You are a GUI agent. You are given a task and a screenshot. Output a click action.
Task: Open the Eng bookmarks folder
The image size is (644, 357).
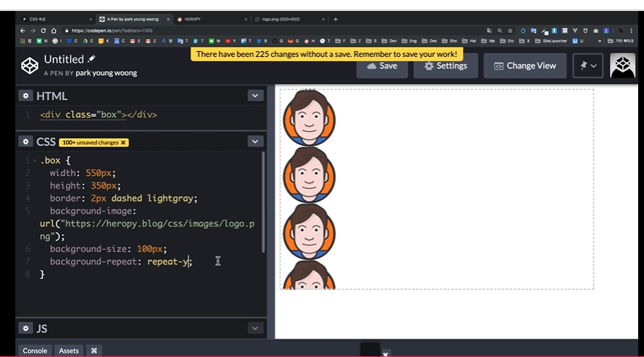(x=409, y=41)
